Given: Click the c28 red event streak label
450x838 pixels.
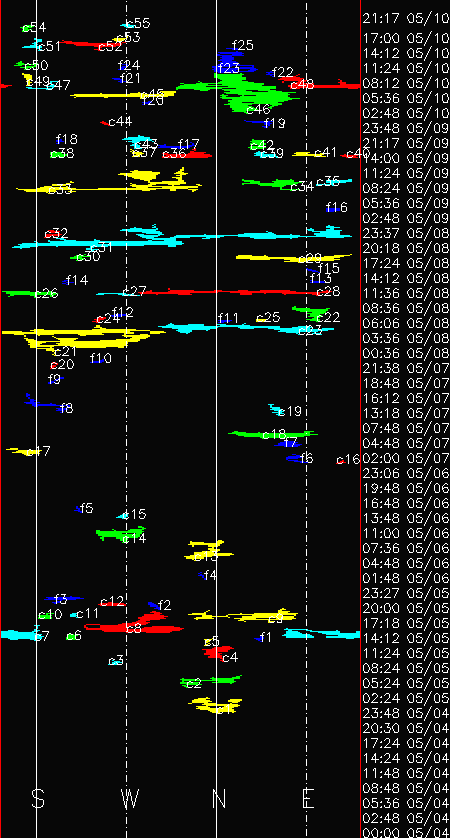Looking at the screenshot, I should coord(328,291).
